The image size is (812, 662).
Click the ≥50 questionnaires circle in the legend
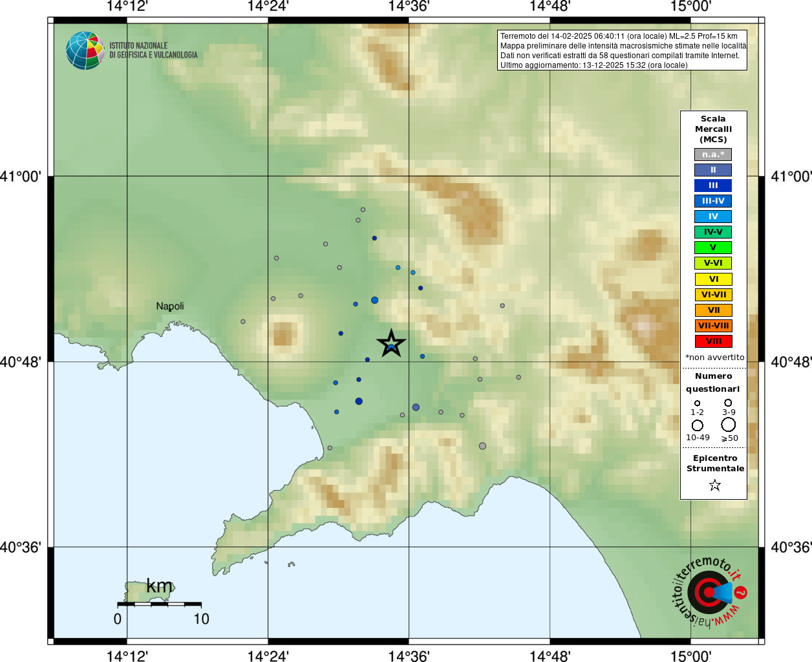(729, 425)
